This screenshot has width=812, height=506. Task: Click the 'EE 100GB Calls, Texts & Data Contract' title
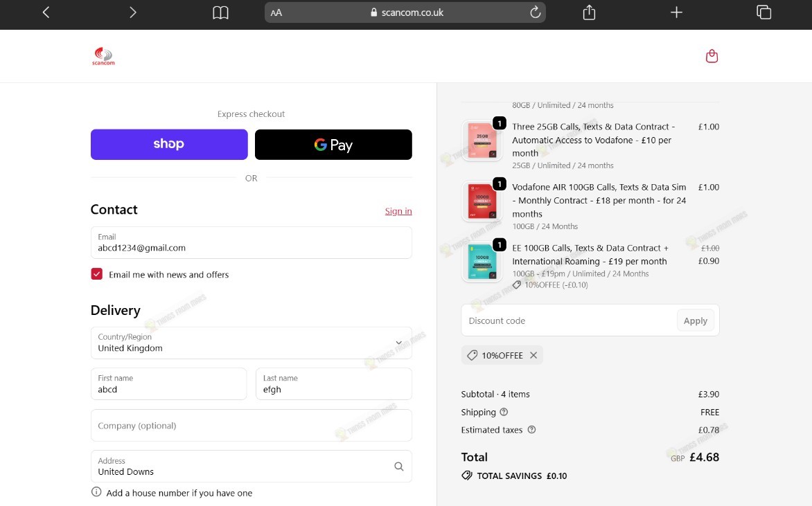[590, 255]
